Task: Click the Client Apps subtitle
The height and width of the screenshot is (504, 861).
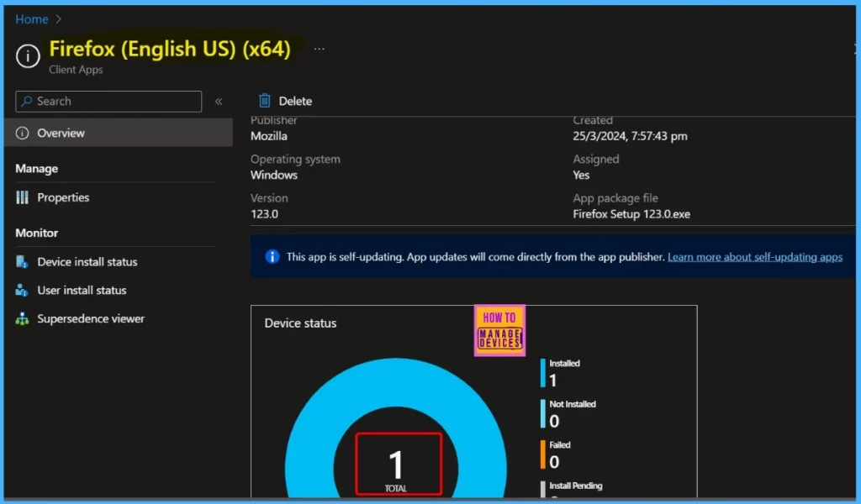Action: coord(76,70)
